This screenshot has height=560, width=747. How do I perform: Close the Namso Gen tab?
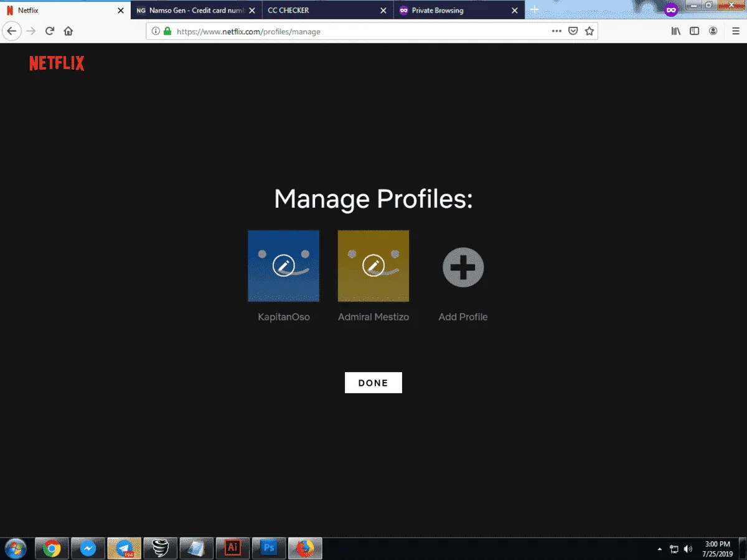tap(251, 11)
